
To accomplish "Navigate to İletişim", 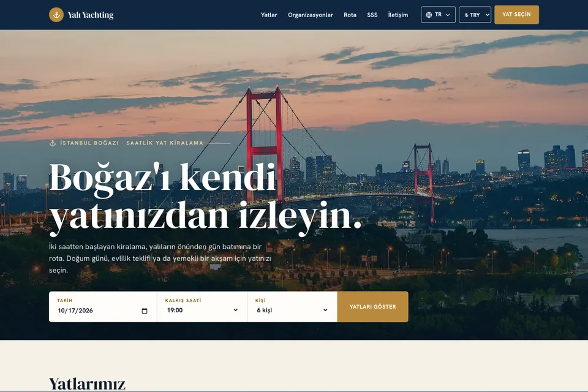I will pos(398,15).
